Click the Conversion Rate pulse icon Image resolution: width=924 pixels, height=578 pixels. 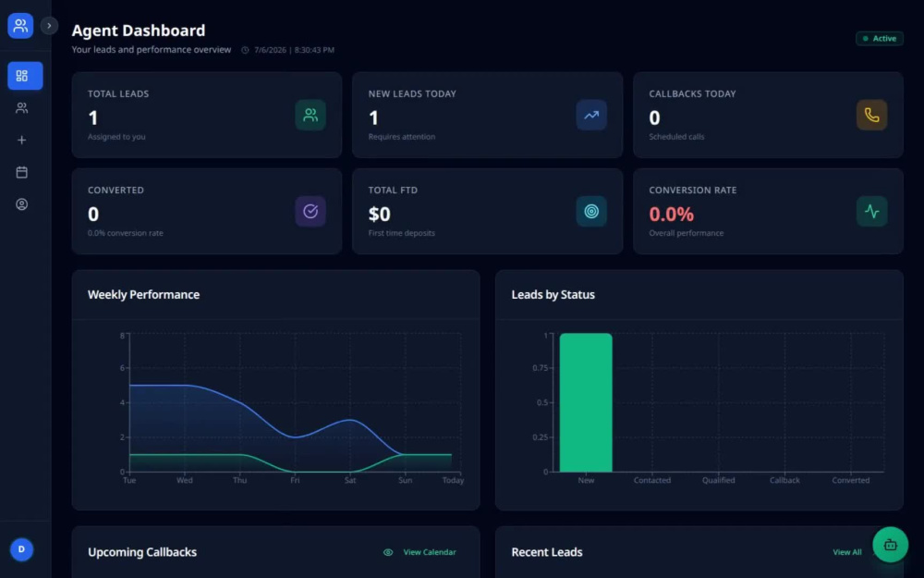(x=871, y=211)
